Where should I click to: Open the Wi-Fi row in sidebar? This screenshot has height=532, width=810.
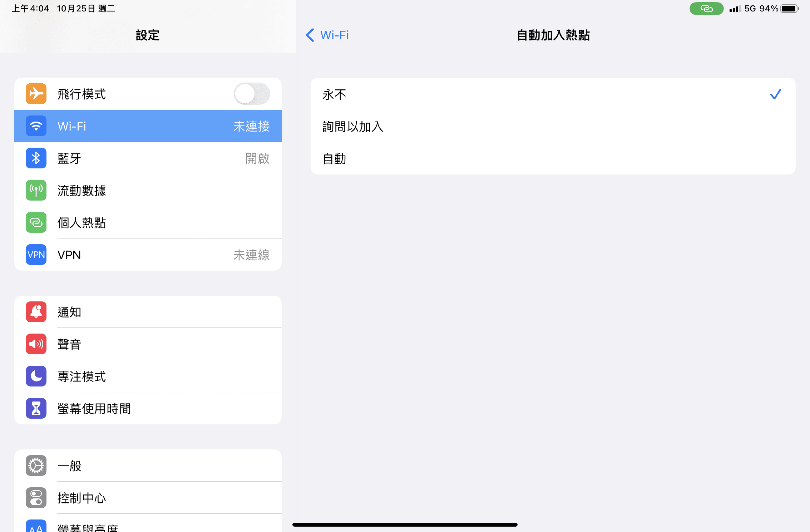(x=148, y=126)
